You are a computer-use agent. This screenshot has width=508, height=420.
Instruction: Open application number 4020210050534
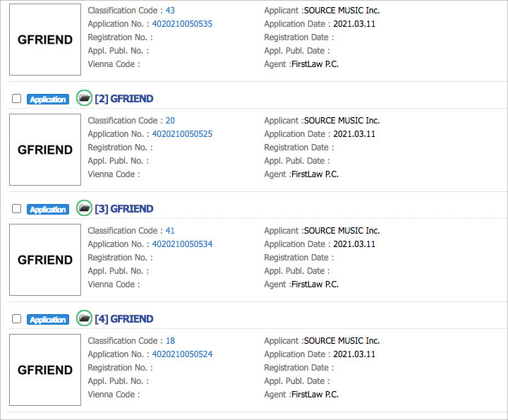[x=183, y=244]
